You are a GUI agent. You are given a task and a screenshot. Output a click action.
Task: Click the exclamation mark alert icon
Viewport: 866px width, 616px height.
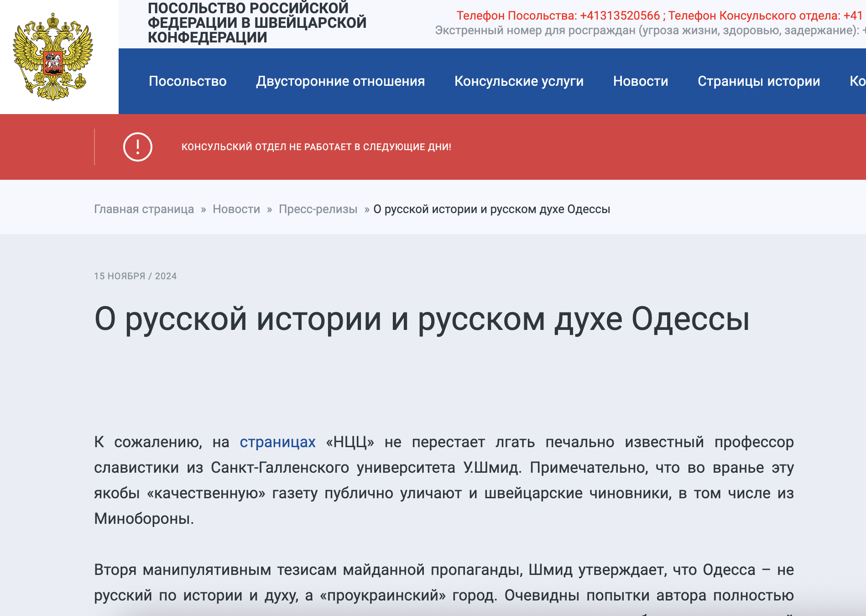137,147
